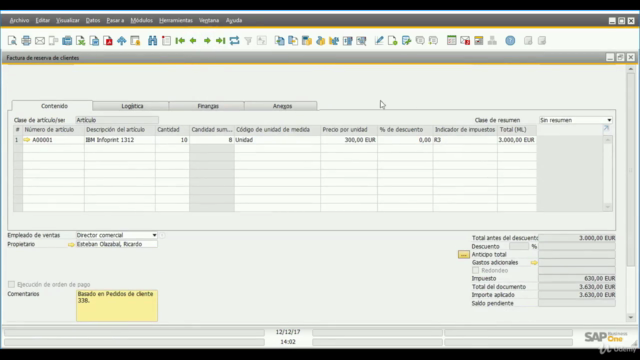
Task: Open the Clase de resumen dropdown
Action: point(609,120)
